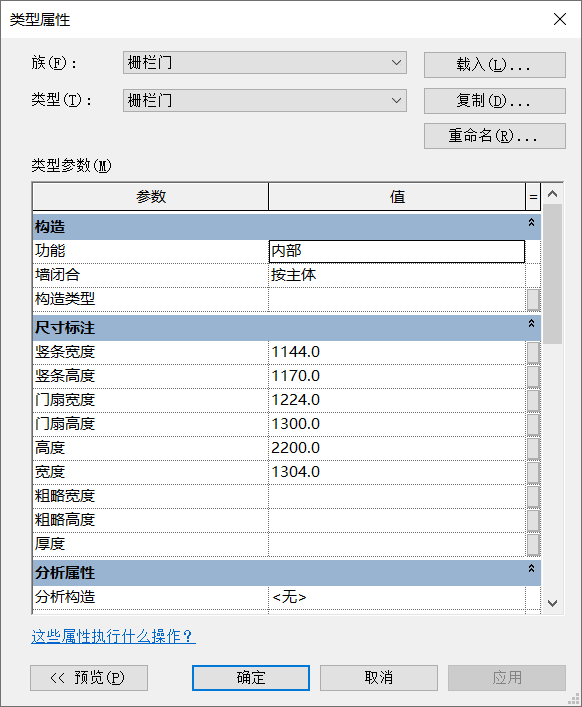
Task: Click the 确定 confirm button
Action: 251,678
